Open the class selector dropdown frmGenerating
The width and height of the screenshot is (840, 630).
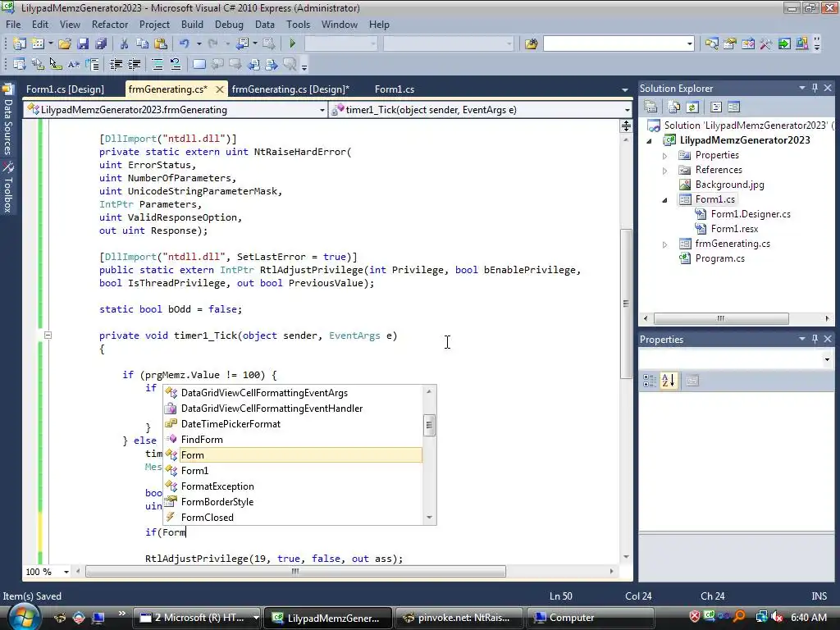pyautogui.click(x=322, y=110)
